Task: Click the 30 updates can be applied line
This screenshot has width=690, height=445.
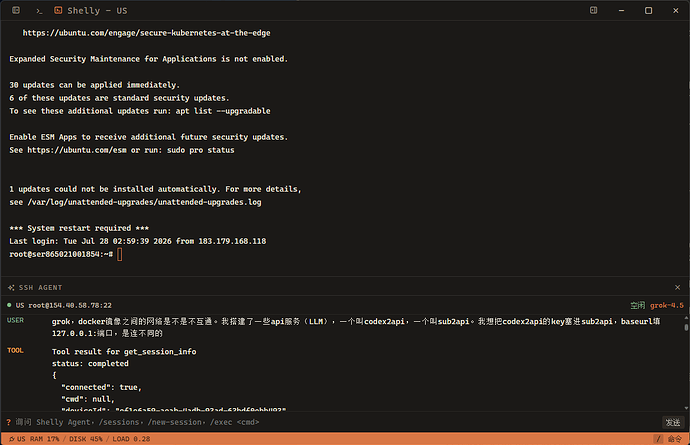Action: [95, 85]
